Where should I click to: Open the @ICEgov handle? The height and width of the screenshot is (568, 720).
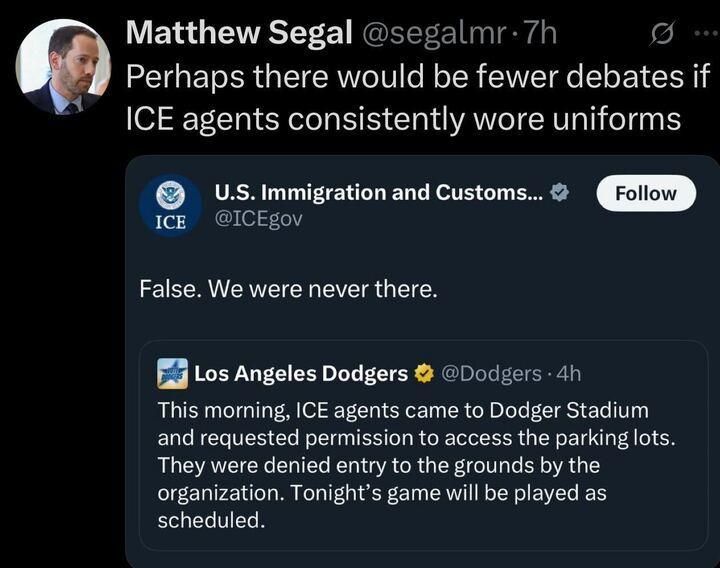point(259,219)
